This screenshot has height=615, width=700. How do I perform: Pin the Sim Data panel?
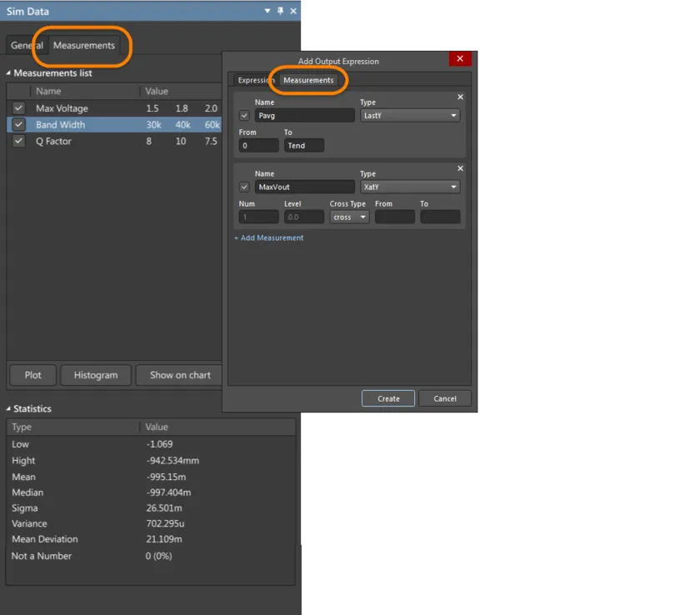[x=280, y=11]
